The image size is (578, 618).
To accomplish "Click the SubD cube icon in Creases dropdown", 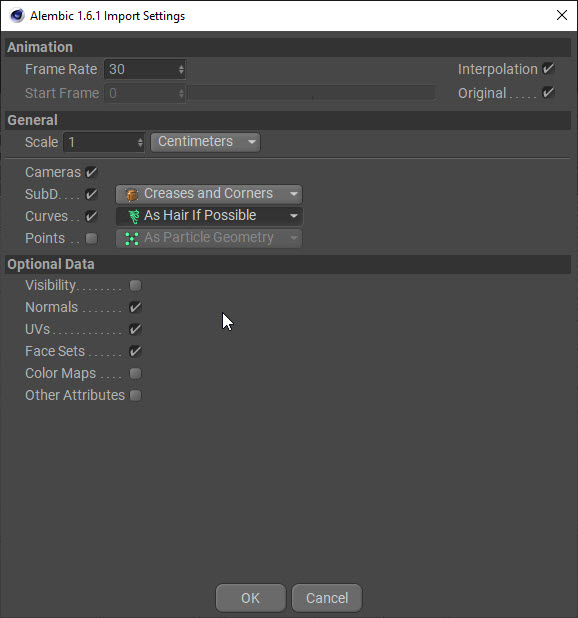I will point(132,194).
